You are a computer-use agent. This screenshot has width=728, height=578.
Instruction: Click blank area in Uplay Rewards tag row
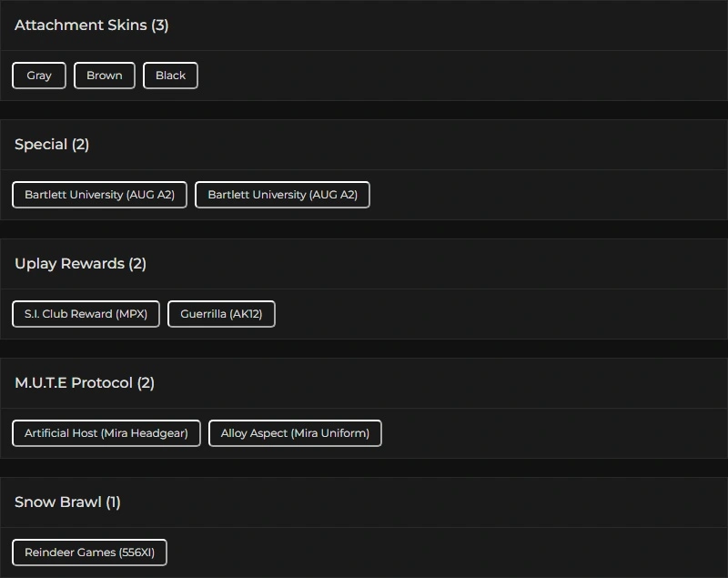point(500,314)
